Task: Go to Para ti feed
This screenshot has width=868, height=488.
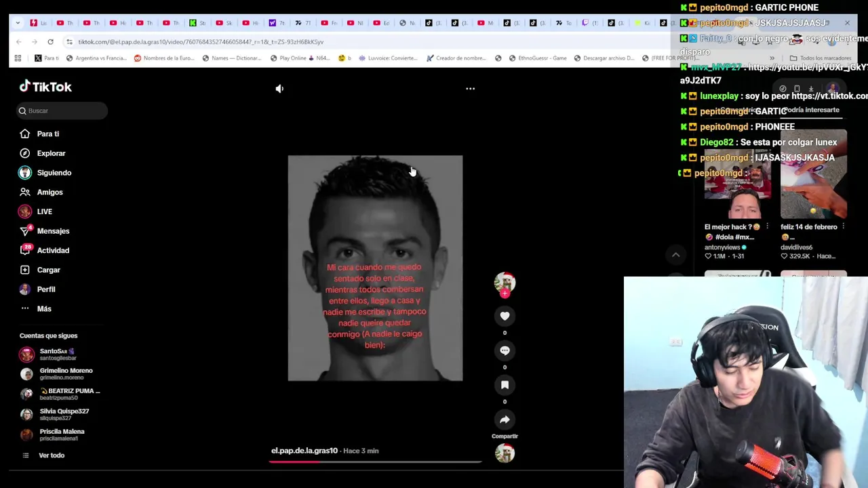Action: click(x=41, y=134)
